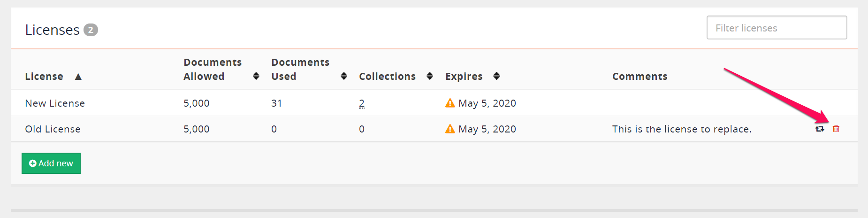
Task: Click the Comments column header
Action: point(640,77)
